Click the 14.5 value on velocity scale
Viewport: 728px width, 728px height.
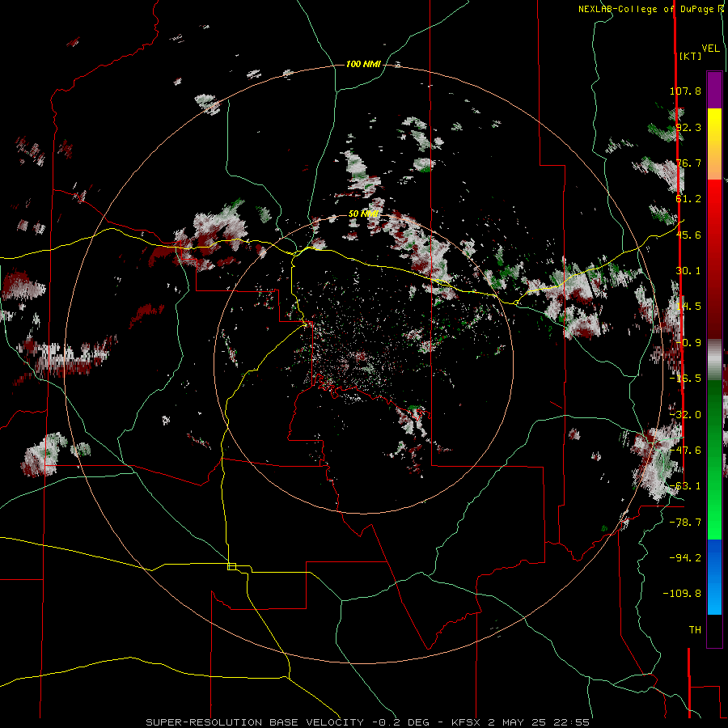click(688, 307)
